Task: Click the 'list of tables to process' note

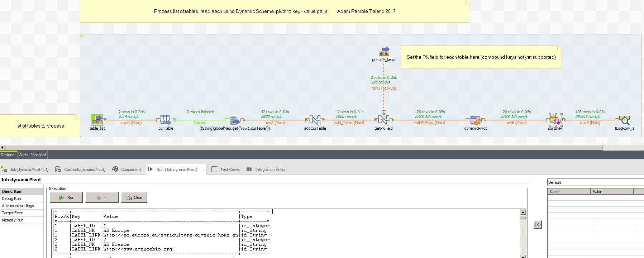Action: click(x=40, y=126)
